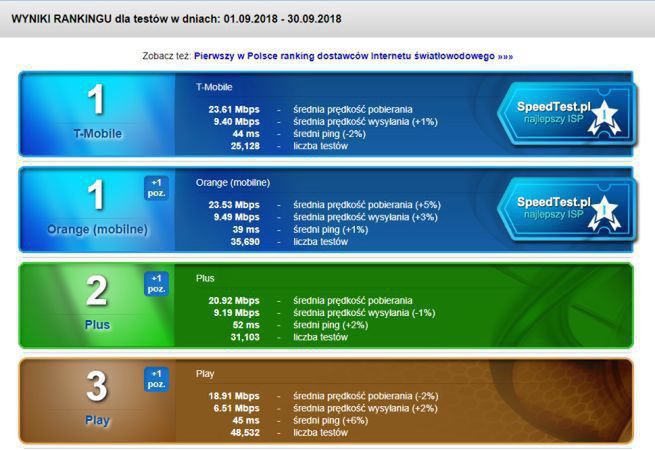Image resolution: width=655 pixels, height=450 pixels.
Task: Click the SpeedTest.pl badge in T-Mobile card
Action: 567,114
